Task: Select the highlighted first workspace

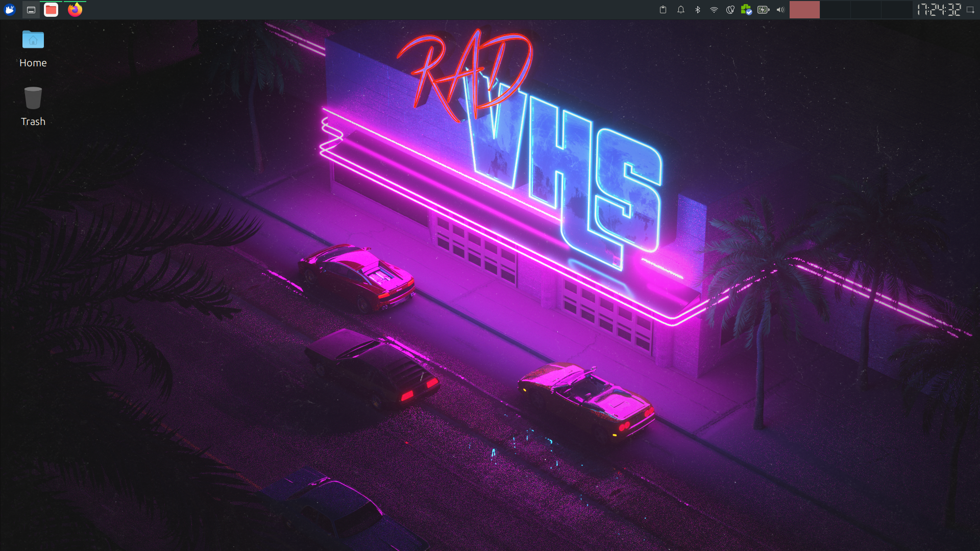Action: pos(804,10)
